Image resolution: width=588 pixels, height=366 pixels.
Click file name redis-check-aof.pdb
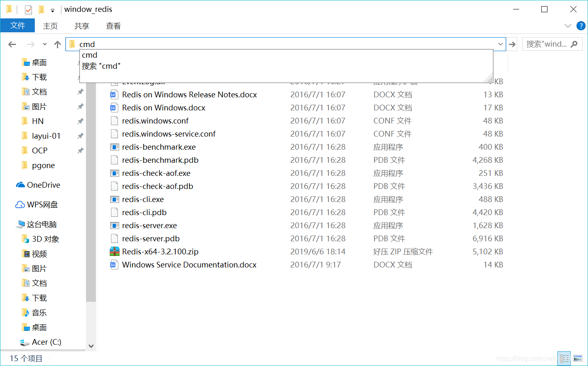158,186
